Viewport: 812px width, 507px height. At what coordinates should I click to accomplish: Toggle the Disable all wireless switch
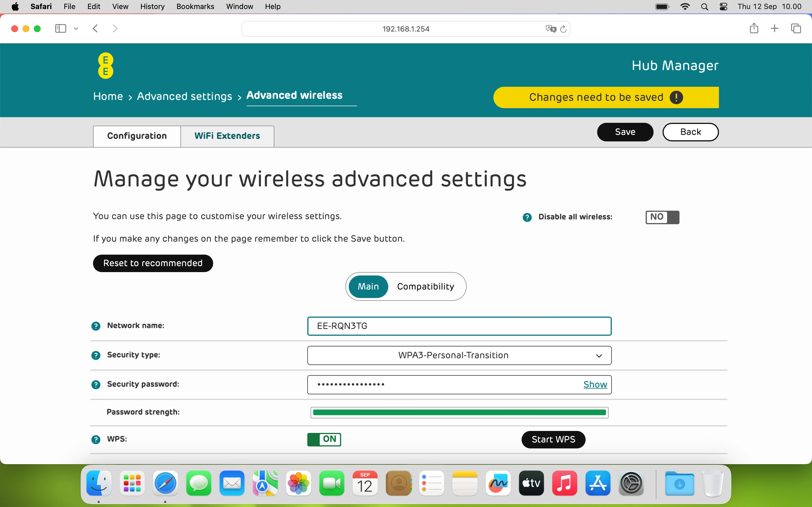662,217
